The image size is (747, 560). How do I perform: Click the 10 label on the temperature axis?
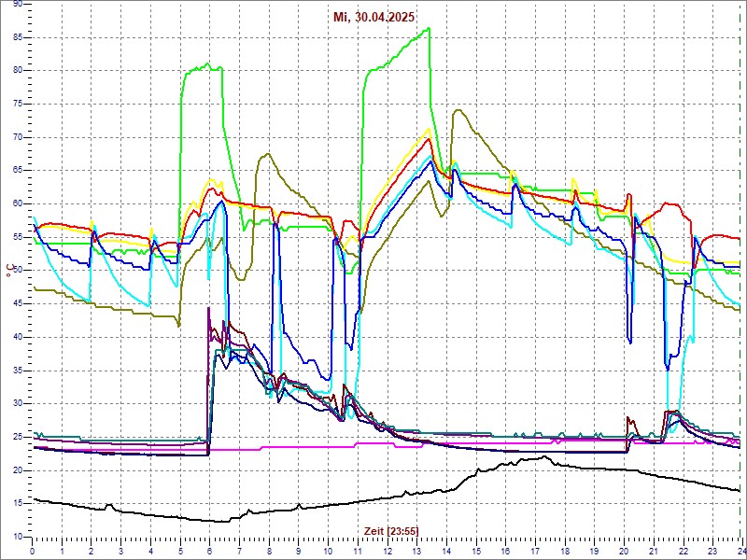18,537
